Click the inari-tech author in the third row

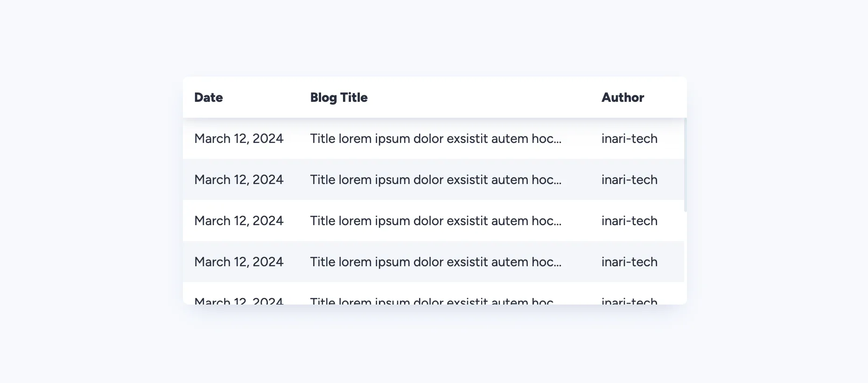click(x=629, y=221)
